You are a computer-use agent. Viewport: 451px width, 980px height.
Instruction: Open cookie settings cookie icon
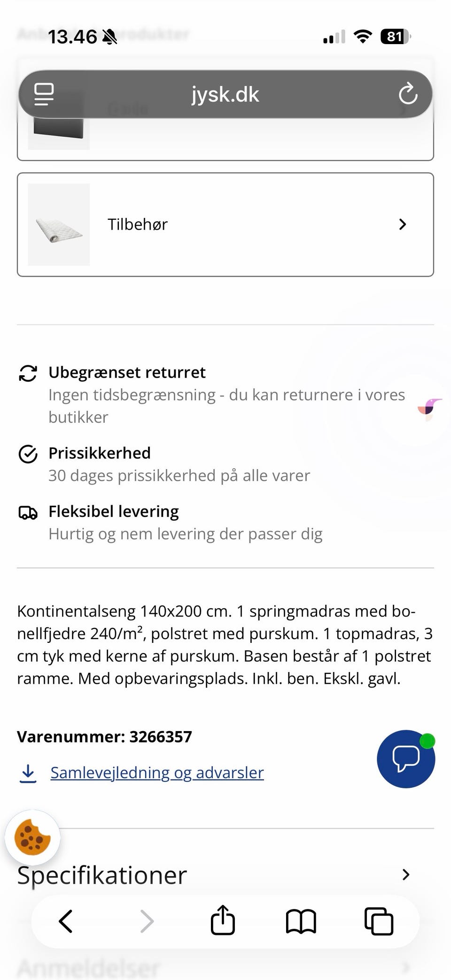point(32,837)
